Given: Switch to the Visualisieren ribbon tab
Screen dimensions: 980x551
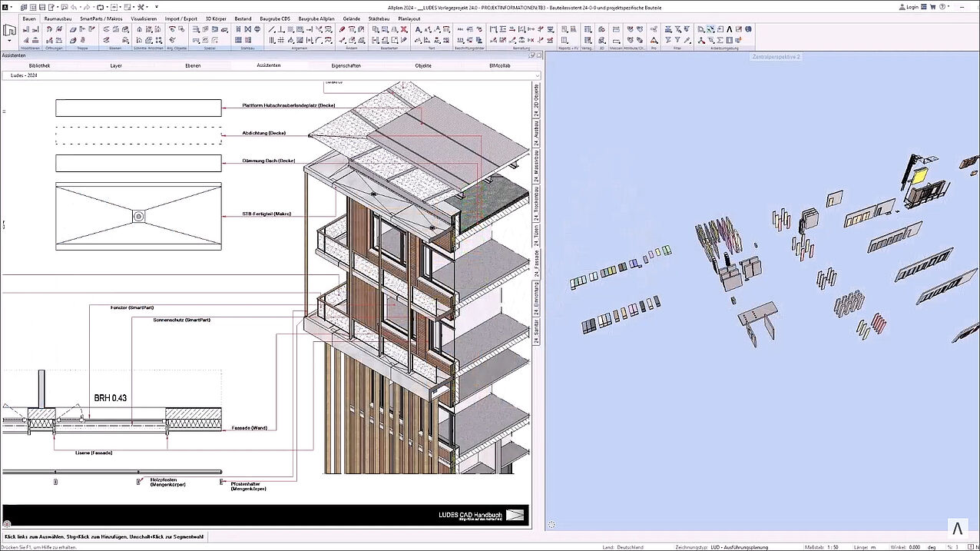Looking at the screenshot, I should coord(144,18).
